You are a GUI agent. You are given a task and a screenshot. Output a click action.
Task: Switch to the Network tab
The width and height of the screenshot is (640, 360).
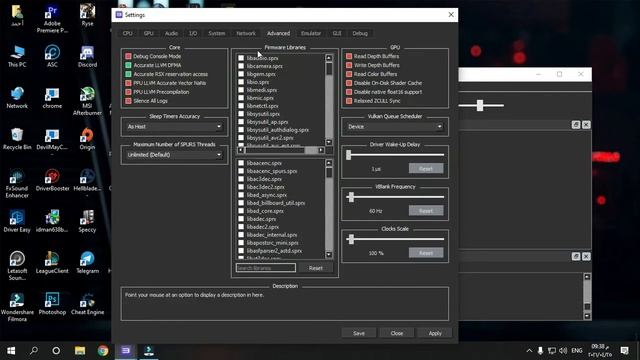coord(246,33)
